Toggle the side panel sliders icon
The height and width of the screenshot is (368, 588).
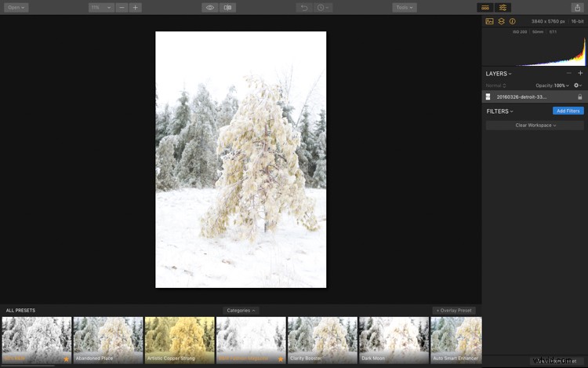[x=503, y=8]
